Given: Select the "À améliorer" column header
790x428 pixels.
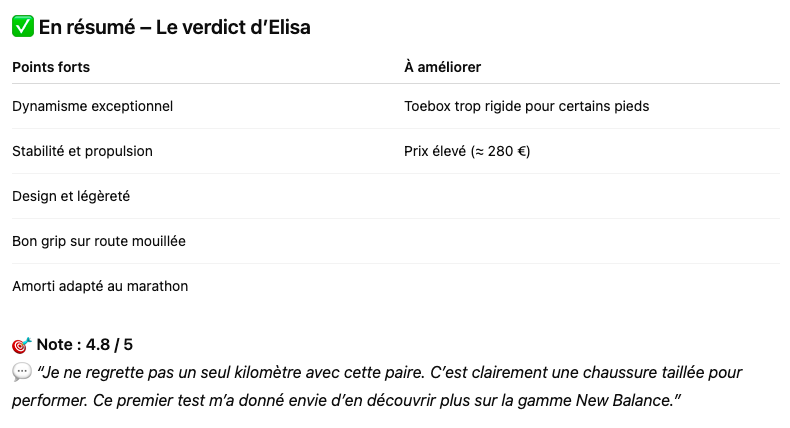Looking at the screenshot, I should click(442, 67).
